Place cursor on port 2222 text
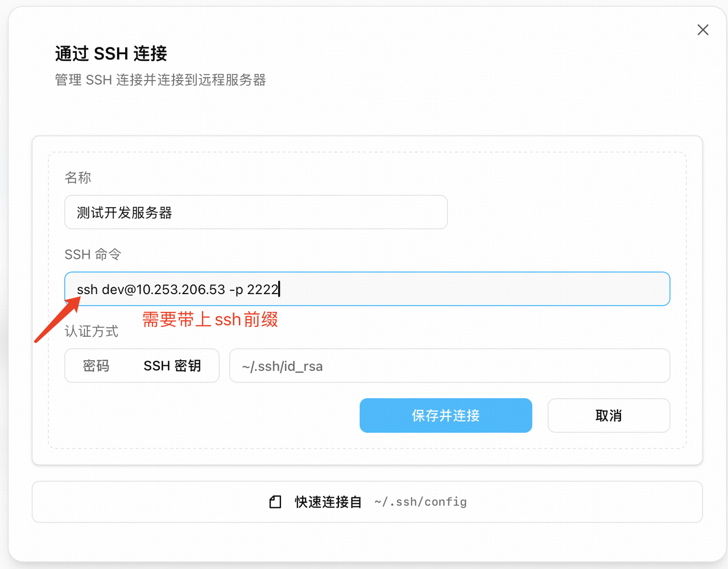 (x=262, y=290)
